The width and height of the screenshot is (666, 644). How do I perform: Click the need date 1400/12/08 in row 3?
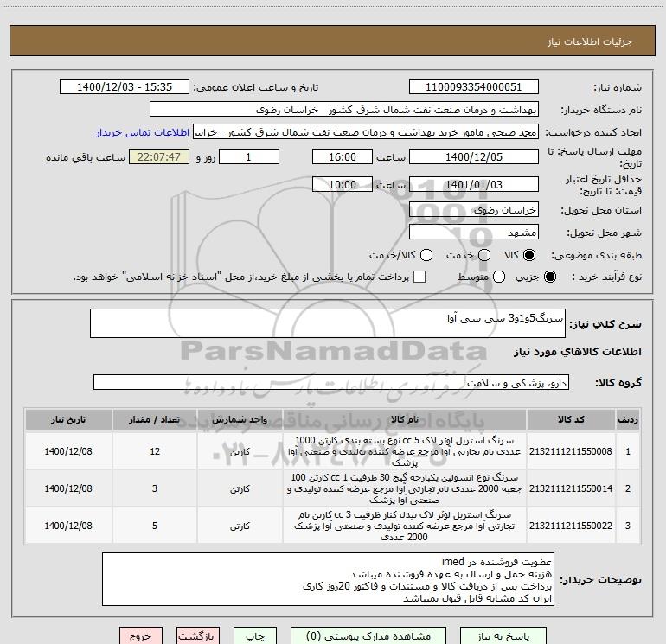[x=68, y=526]
